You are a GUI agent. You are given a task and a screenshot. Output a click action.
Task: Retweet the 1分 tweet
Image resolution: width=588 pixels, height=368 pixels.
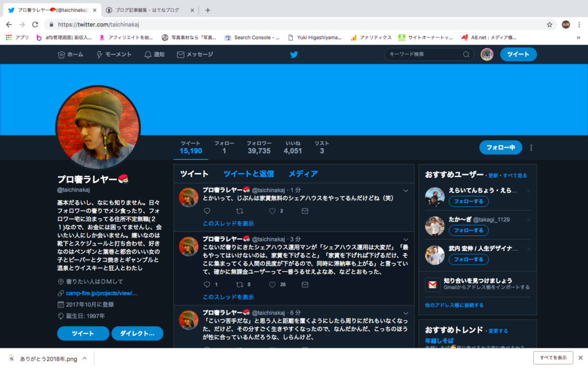coord(239,211)
